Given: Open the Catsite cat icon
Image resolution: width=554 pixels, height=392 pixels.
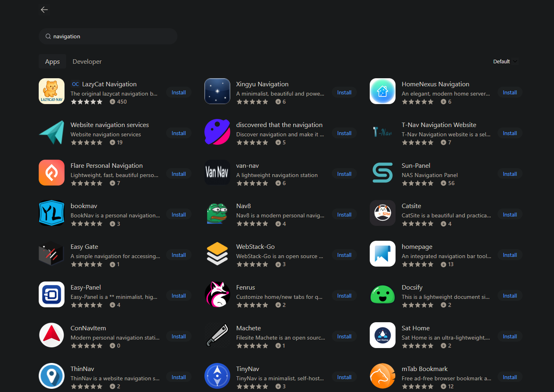Looking at the screenshot, I should coord(383,213).
